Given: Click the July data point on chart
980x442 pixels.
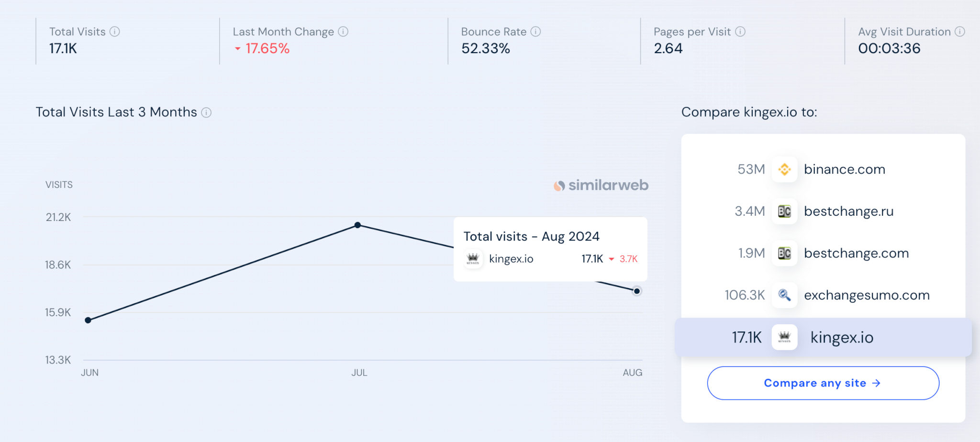Looking at the screenshot, I should [357, 225].
